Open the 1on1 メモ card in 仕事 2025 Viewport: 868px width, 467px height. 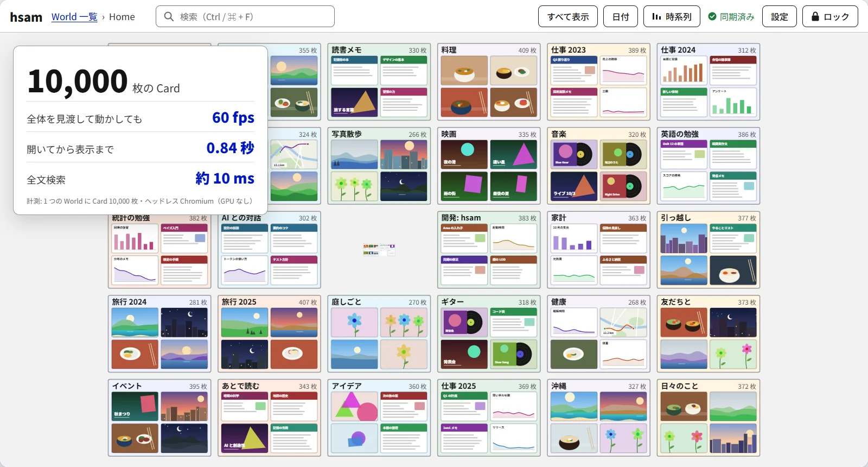[464, 438]
